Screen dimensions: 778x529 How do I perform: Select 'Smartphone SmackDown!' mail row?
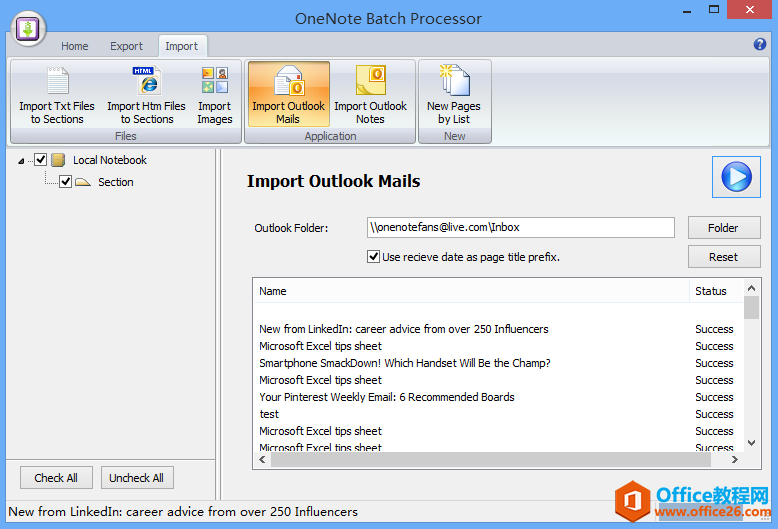[x=496, y=363]
